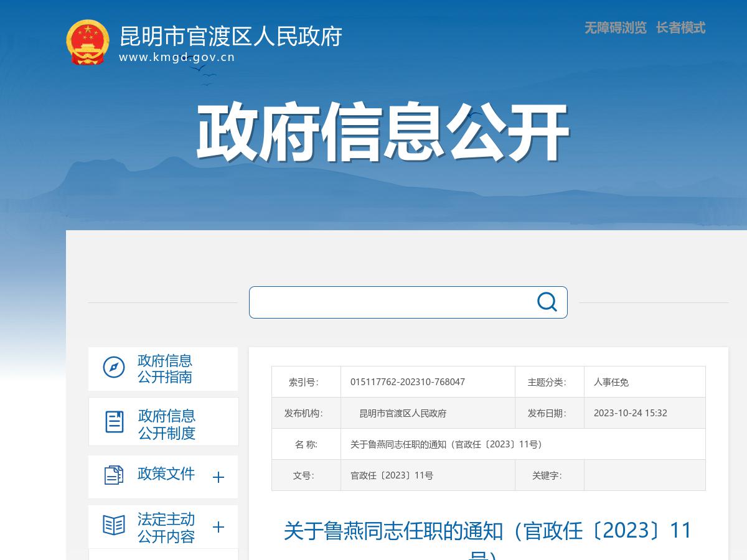Expand the 法定主动公开内容 section
This screenshot has height=560, width=747.
(218, 528)
